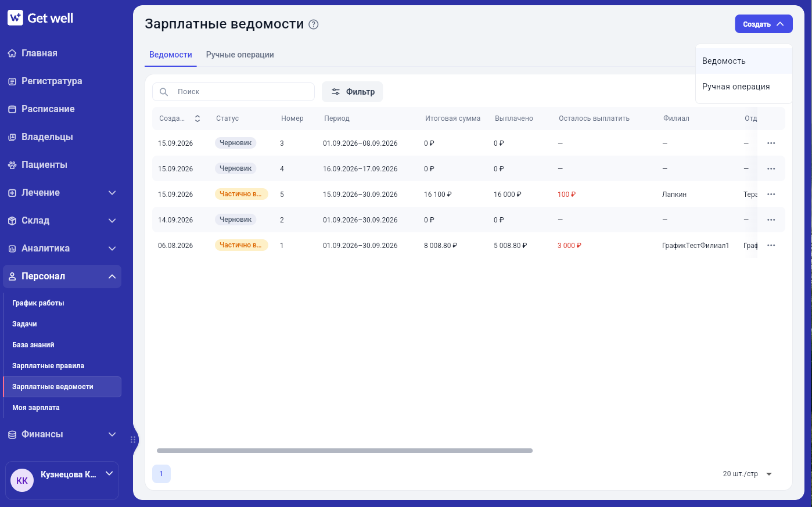Viewport: 812px width, 507px height.
Task: Collapse the Персонал menu
Action: 62,276
